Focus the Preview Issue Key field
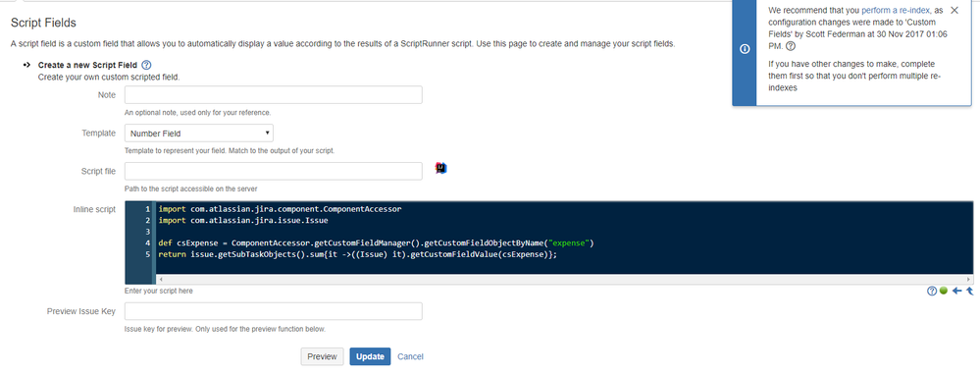980x375 pixels. pos(274,311)
